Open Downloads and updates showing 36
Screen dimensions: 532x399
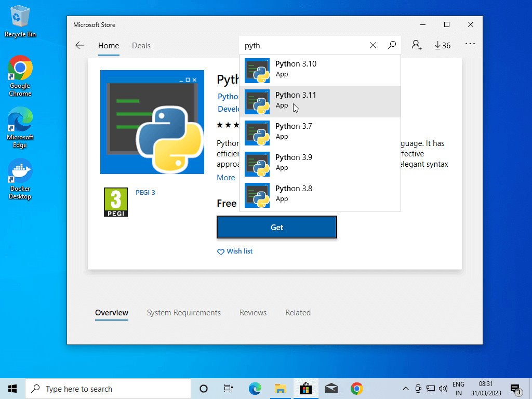tap(443, 46)
